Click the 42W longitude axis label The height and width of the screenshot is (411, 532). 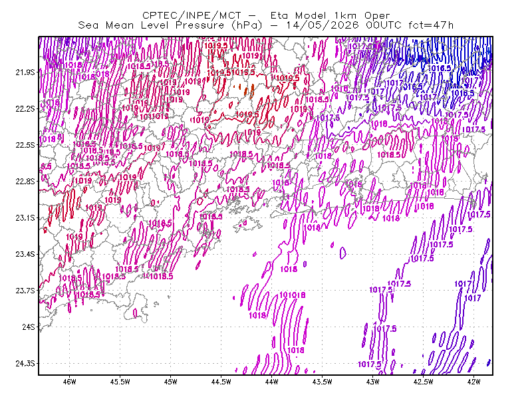pyautogui.click(x=473, y=382)
